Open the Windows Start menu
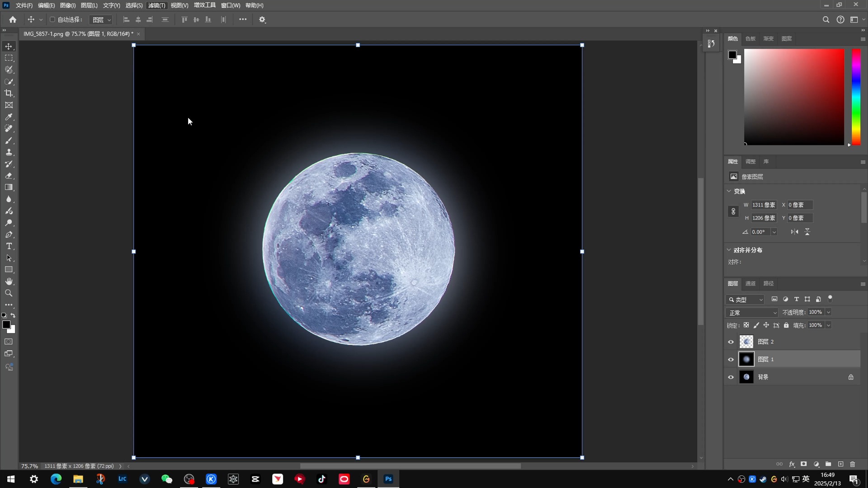The height and width of the screenshot is (488, 868). click(11, 479)
